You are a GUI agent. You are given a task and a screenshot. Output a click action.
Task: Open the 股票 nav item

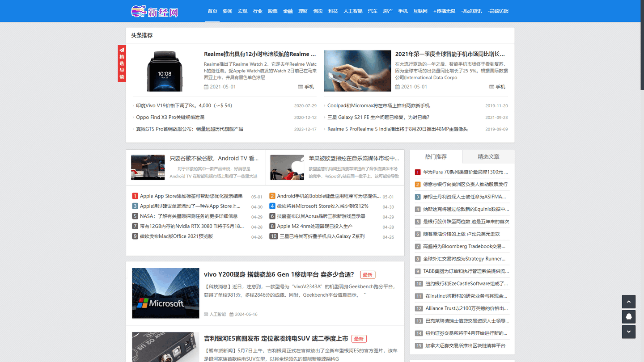(x=273, y=11)
